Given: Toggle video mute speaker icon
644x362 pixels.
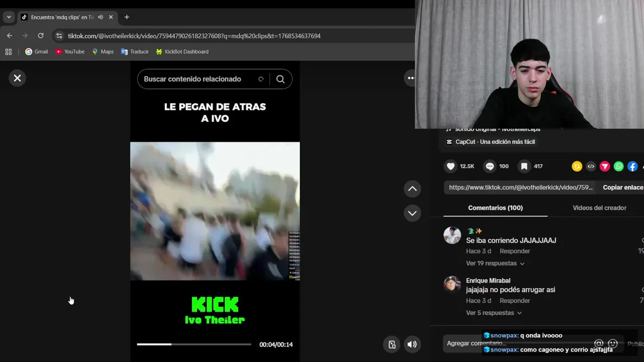Looking at the screenshot, I should [x=412, y=344].
